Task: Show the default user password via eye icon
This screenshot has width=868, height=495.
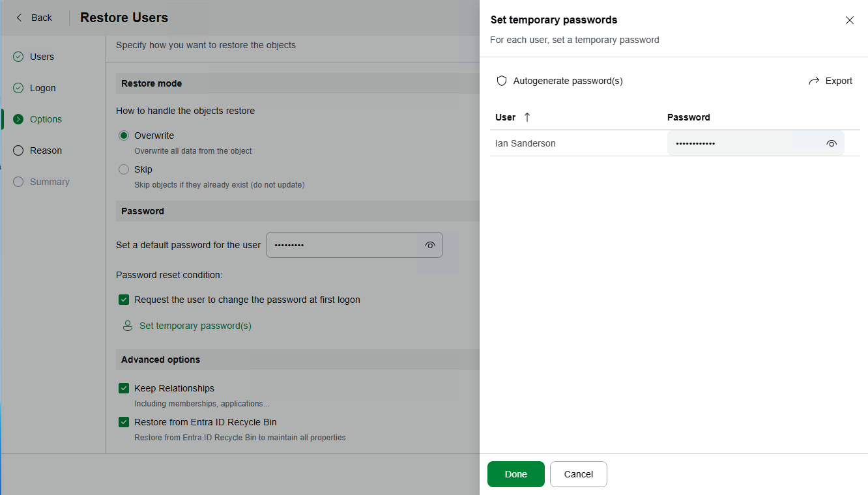Action: (x=430, y=245)
